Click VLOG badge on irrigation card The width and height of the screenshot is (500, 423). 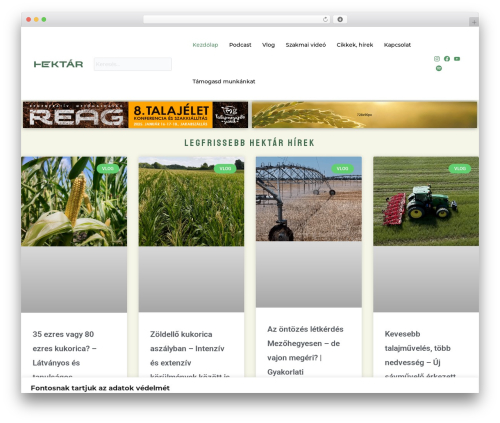(x=342, y=169)
